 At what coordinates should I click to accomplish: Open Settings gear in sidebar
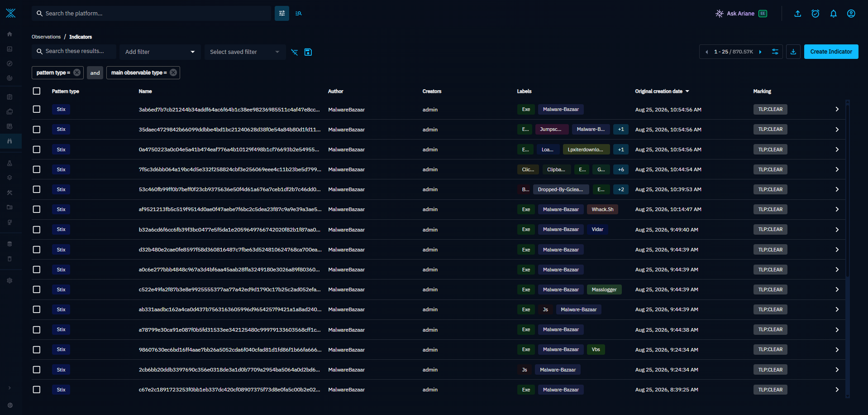point(10,280)
